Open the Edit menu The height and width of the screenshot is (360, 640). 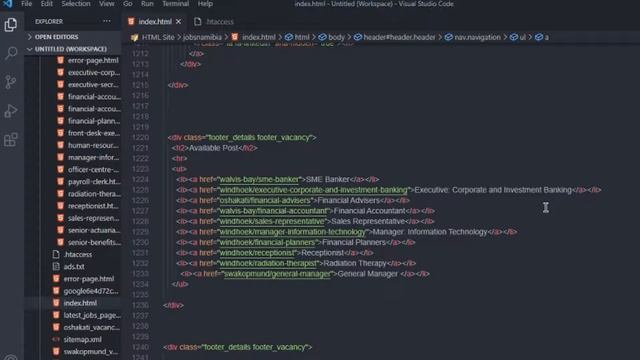(x=47, y=4)
